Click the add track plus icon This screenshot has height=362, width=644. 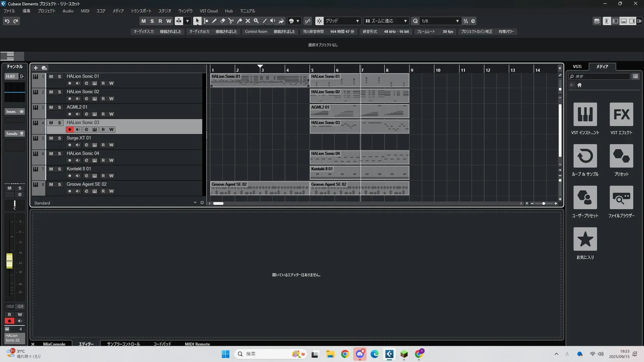[36, 68]
